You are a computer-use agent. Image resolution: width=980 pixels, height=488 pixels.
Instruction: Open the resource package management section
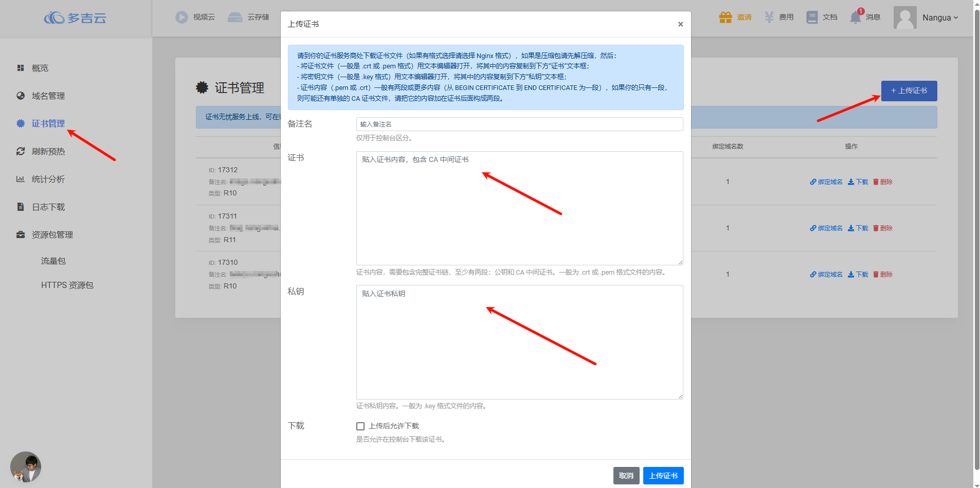pos(52,235)
